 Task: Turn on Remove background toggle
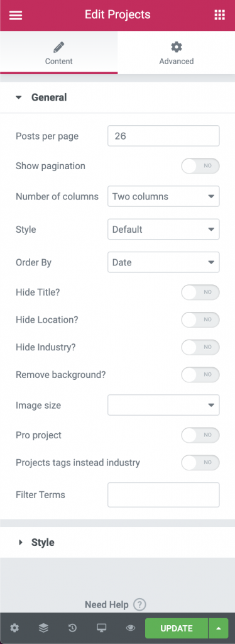[x=200, y=375]
